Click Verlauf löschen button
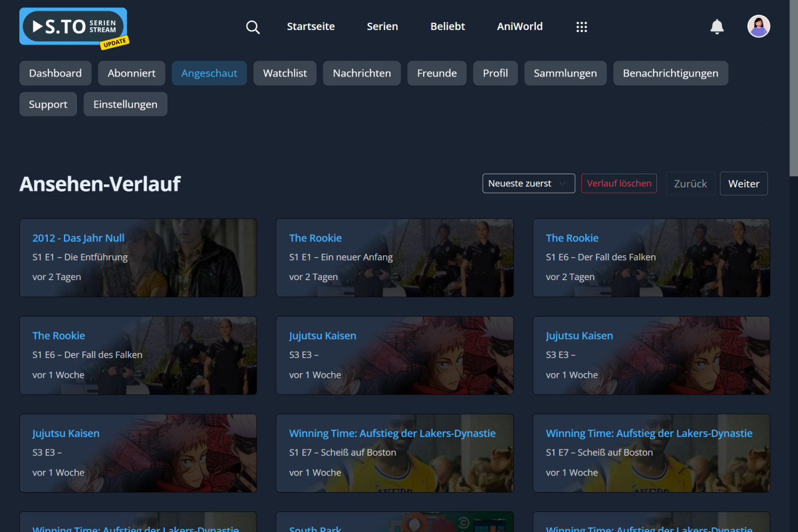Image resolution: width=798 pixels, height=532 pixels. pyautogui.click(x=618, y=184)
